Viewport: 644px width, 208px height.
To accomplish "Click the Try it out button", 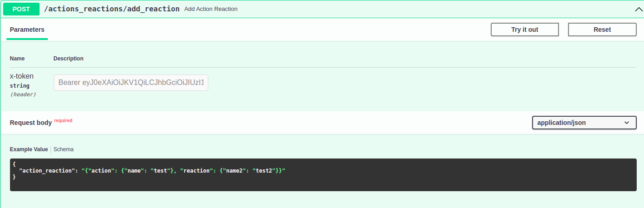I will (x=525, y=30).
